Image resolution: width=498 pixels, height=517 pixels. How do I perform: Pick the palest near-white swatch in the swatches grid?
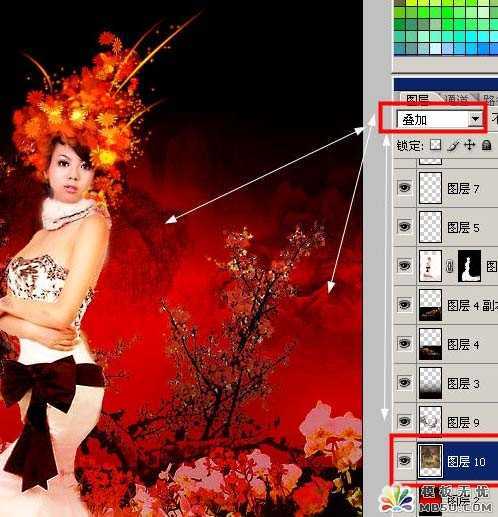(x=435, y=49)
